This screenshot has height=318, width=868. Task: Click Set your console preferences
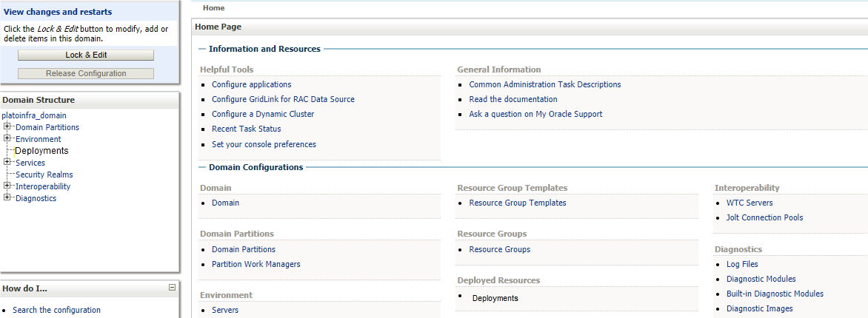coord(264,144)
